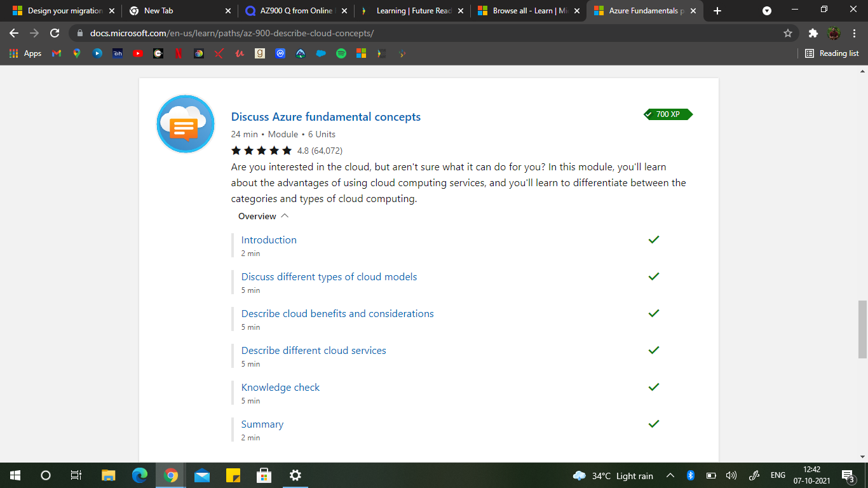Open Mail app from taskbar
Screen dimensions: 868x488
coord(202,475)
